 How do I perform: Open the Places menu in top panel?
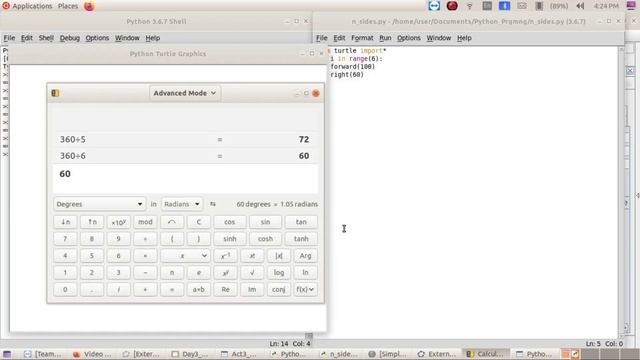click(x=68, y=6)
